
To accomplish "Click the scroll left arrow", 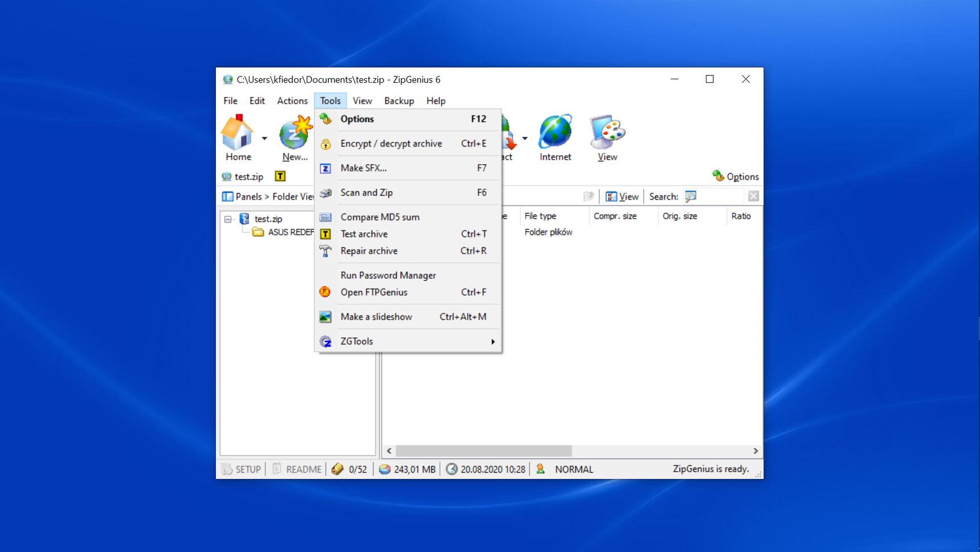I will [389, 450].
